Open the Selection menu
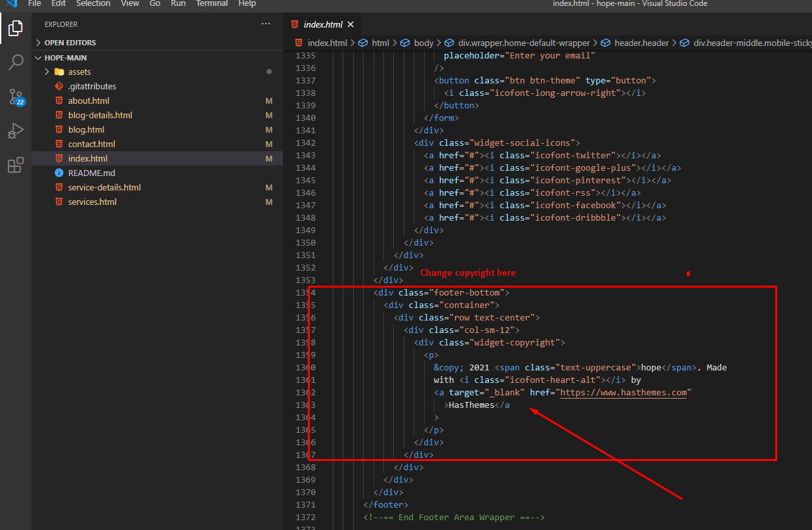The height and width of the screenshot is (530, 812). pos(93,3)
